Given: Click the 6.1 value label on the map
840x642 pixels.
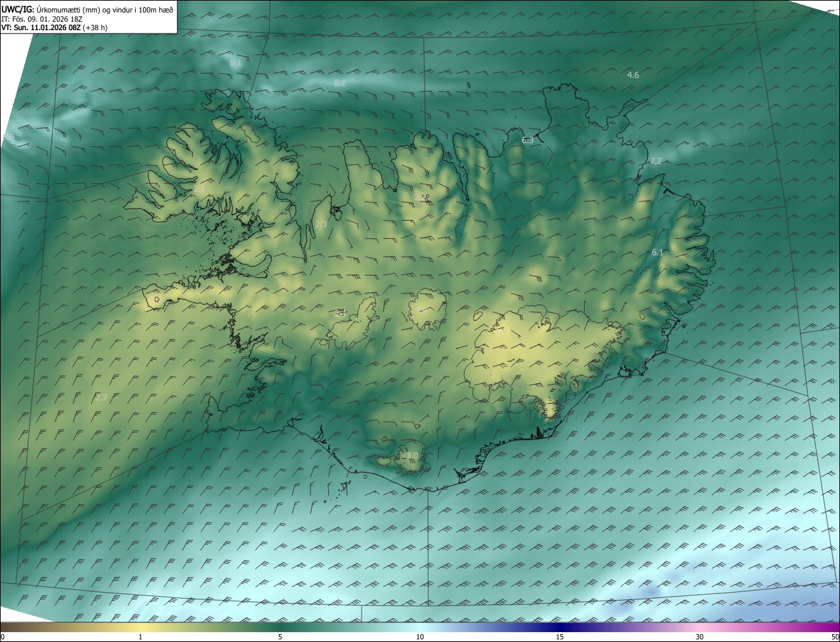Looking at the screenshot, I should 658,253.
